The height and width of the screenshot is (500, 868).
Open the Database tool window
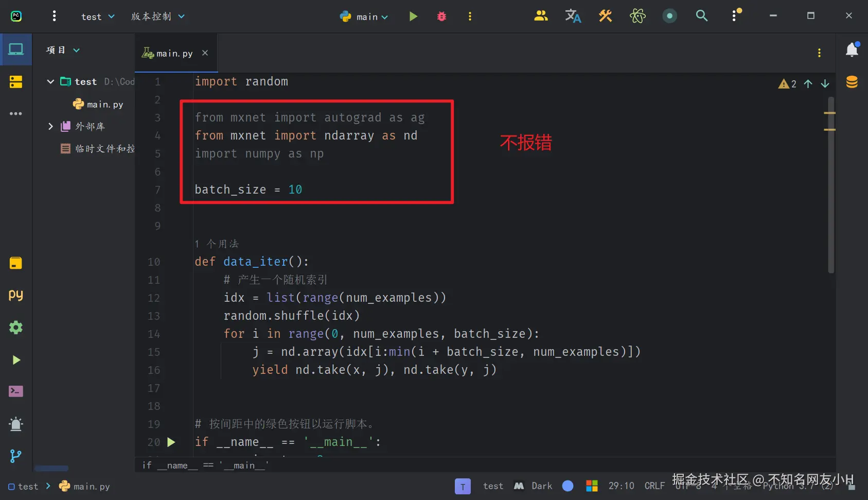(852, 82)
